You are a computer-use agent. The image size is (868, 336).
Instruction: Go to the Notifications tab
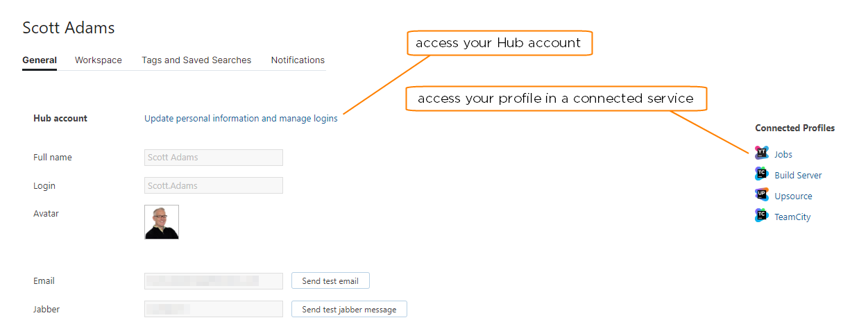click(x=298, y=60)
